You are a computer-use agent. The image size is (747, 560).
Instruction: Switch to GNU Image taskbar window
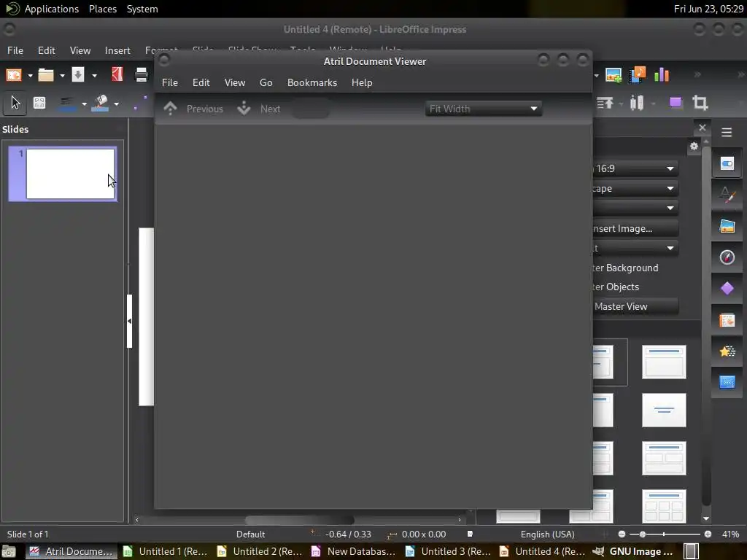pos(634,551)
